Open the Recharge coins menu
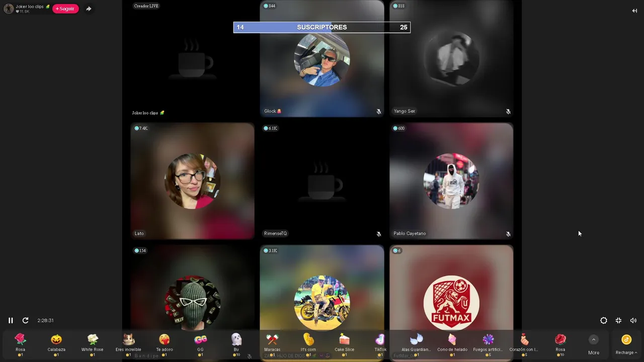The image size is (644, 362). (626, 345)
